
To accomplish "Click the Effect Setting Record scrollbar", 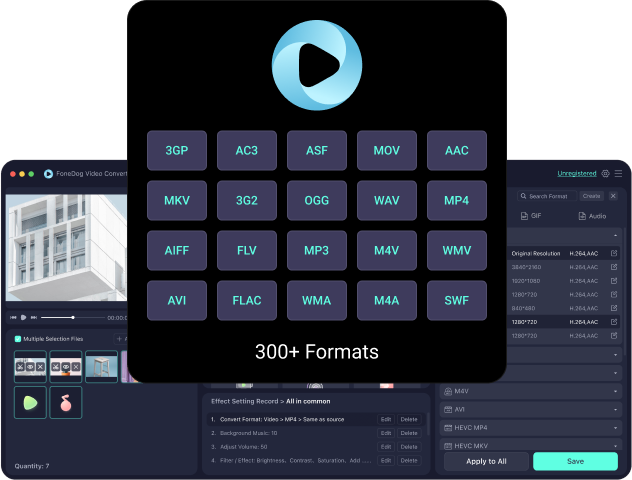I will (427, 423).
